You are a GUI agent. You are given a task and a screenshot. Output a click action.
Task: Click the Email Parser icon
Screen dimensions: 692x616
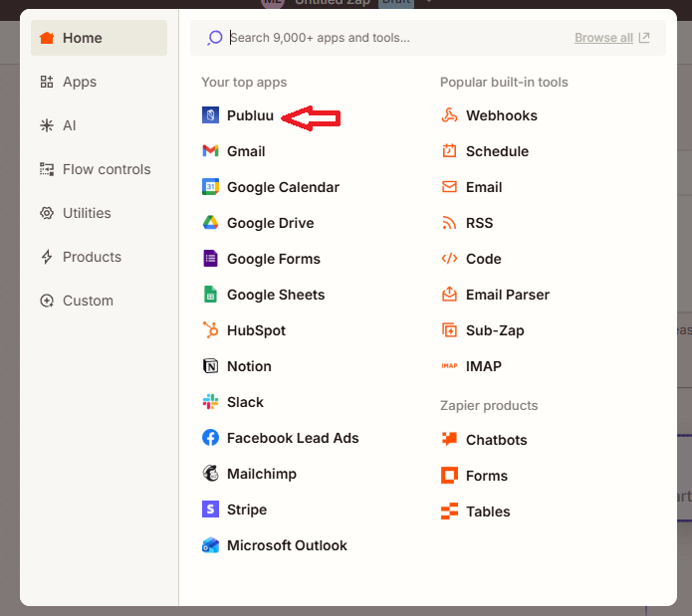[x=449, y=295]
